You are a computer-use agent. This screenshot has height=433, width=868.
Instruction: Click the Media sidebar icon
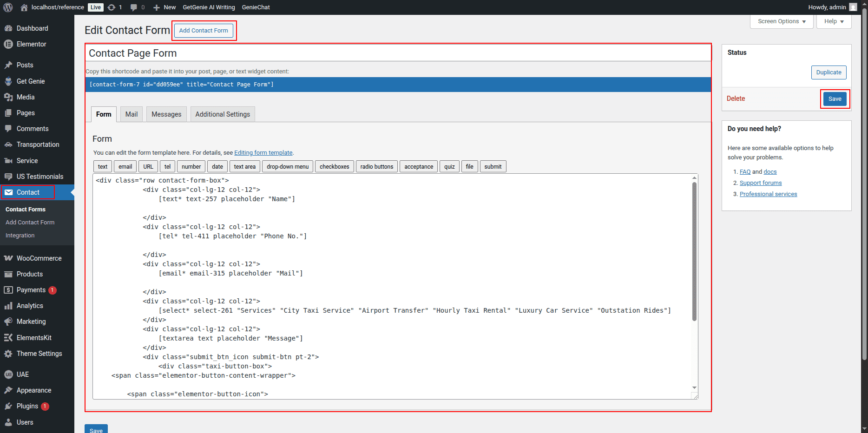(x=8, y=97)
